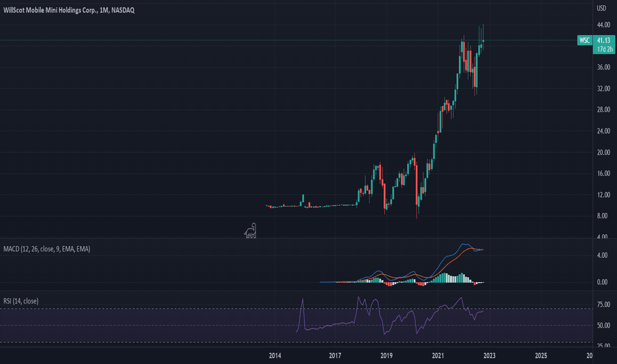Click the 32.00 price scale label
This screenshot has height=364, width=617.
point(604,89)
